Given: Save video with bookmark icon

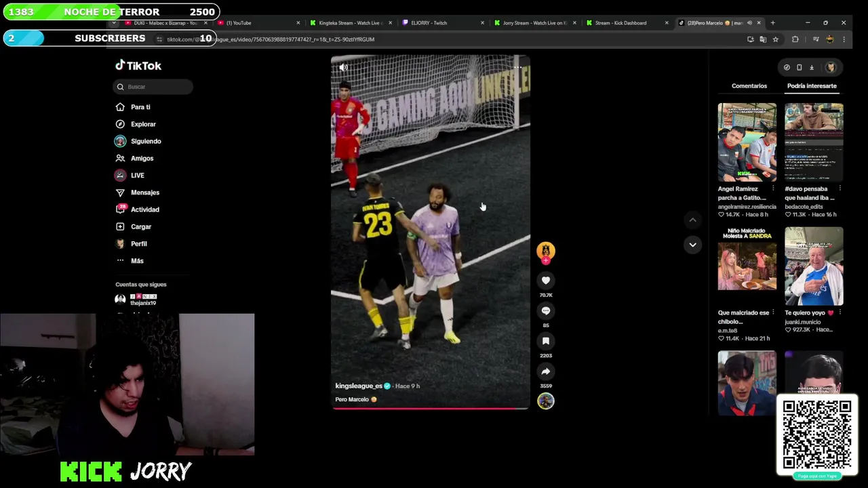Looking at the screenshot, I should tap(546, 341).
